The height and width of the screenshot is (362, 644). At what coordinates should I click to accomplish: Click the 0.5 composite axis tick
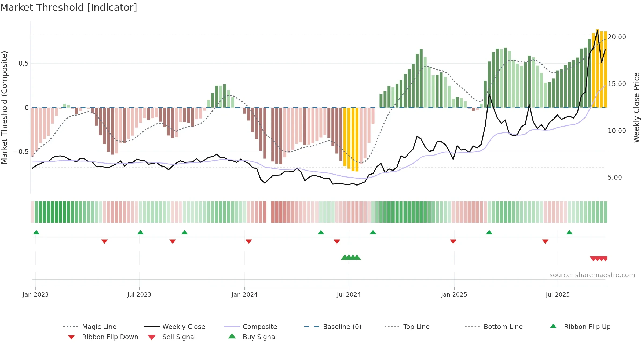point(24,64)
